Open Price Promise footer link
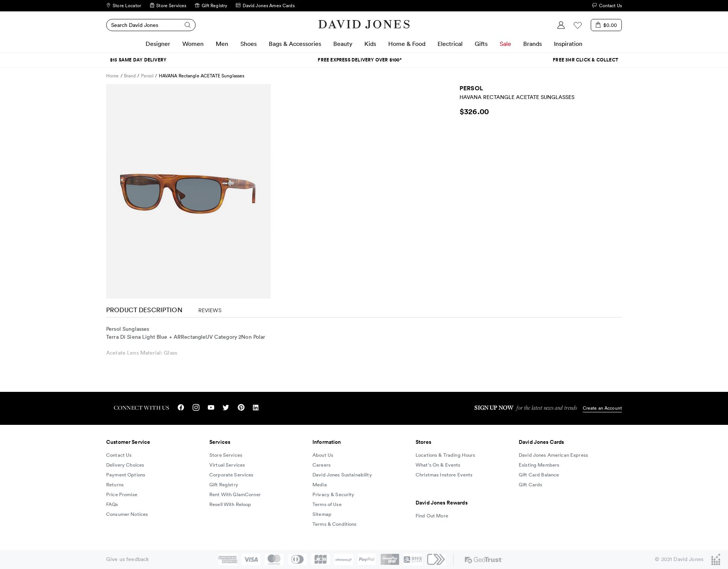 [122, 495]
